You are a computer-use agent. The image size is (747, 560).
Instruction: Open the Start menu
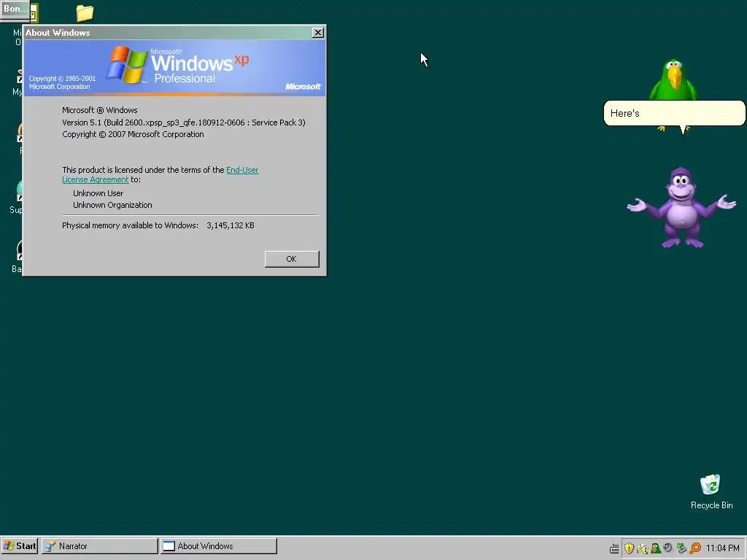click(x=20, y=545)
